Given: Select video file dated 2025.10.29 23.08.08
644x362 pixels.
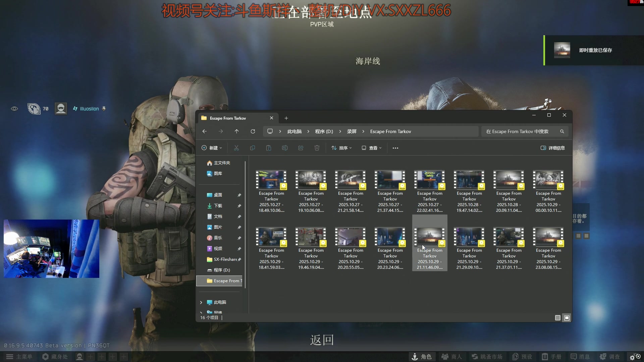Looking at the screenshot, I should click(x=548, y=248).
